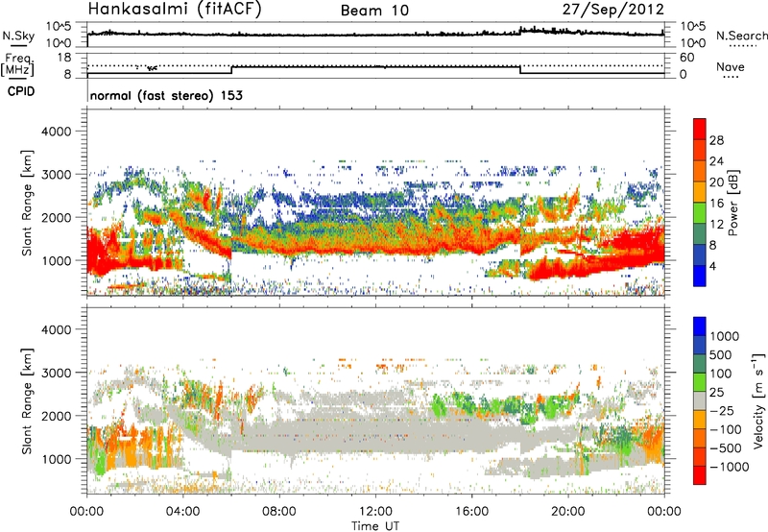Click the light green segment of power colorbar
The width and height of the screenshot is (768, 532).
700,212
